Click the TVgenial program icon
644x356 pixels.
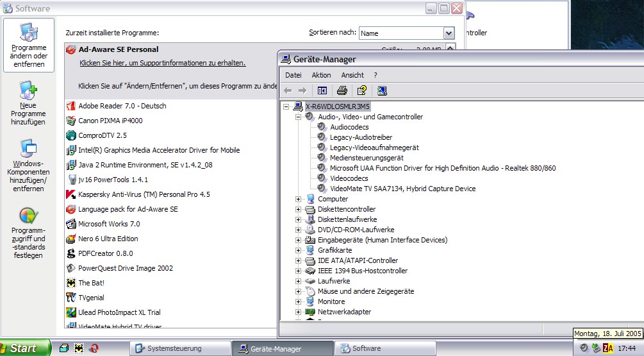click(x=71, y=298)
